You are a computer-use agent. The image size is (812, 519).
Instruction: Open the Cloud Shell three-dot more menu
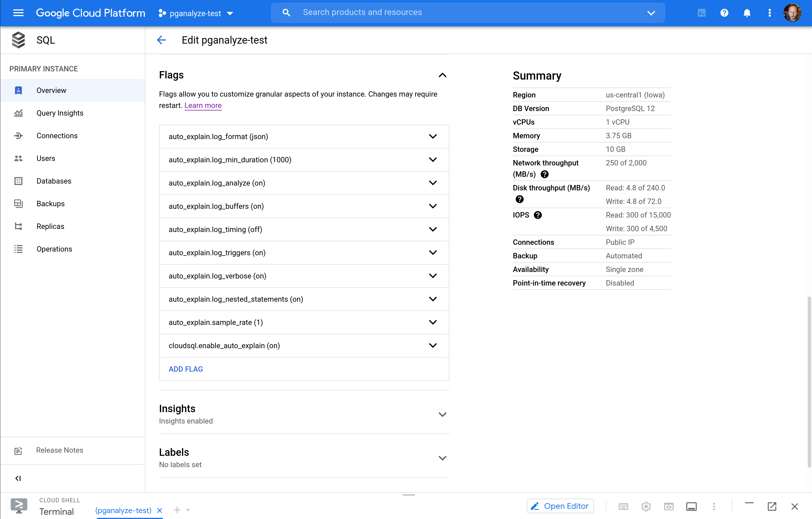click(x=714, y=506)
